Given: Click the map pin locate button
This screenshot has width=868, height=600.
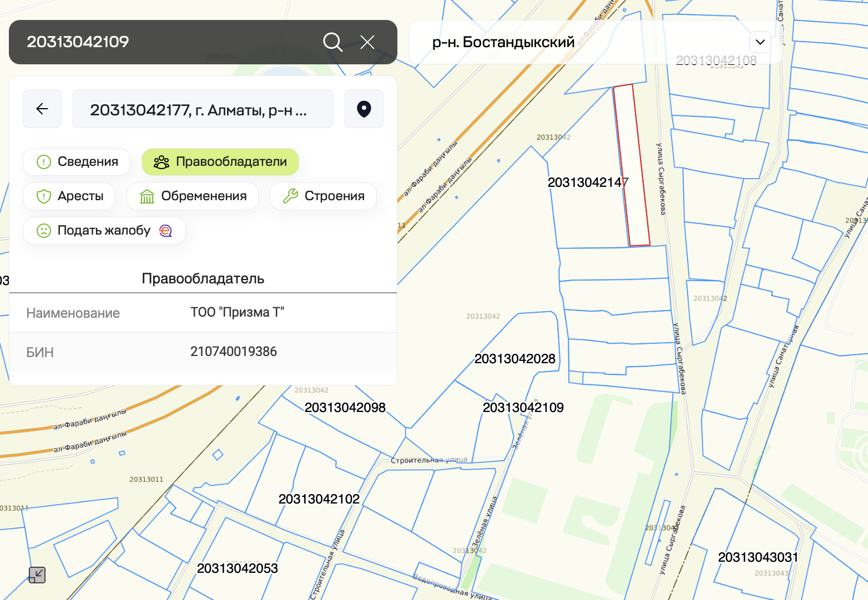Looking at the screenshot, I should pos(364,109).
